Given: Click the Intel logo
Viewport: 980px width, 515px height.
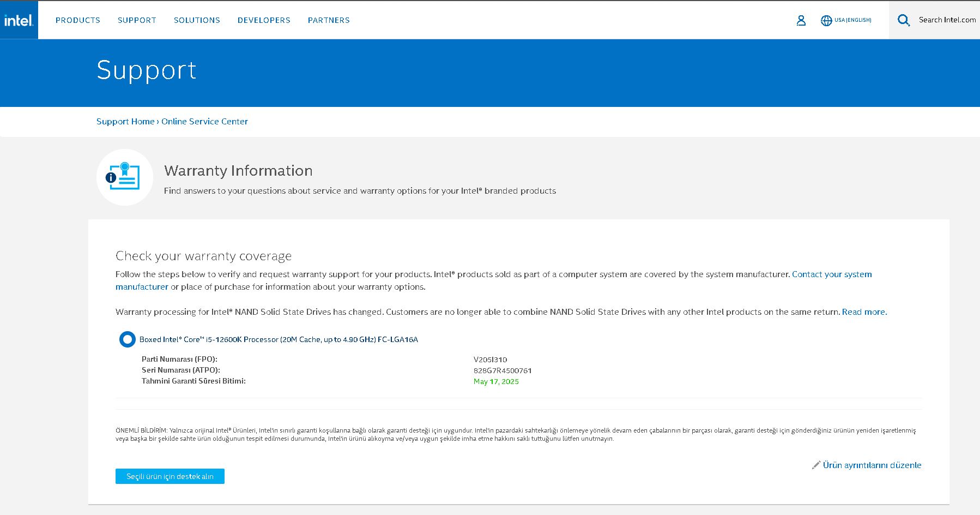Looking at the screenshot, I should pos(19,20).
